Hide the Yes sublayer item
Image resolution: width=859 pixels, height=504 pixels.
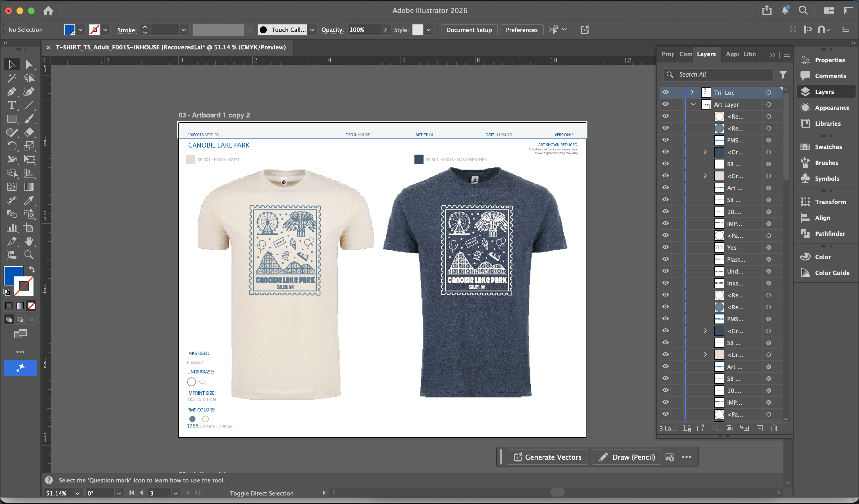tap(665, 247)
